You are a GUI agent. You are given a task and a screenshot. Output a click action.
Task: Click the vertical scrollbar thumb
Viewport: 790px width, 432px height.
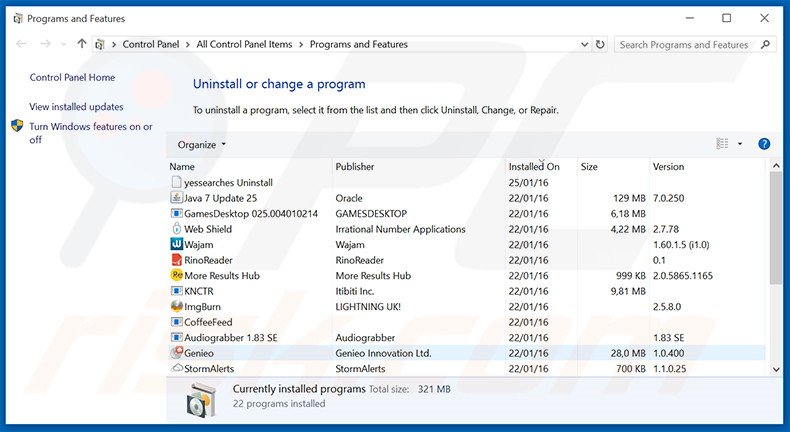click(x=776, y=228)
